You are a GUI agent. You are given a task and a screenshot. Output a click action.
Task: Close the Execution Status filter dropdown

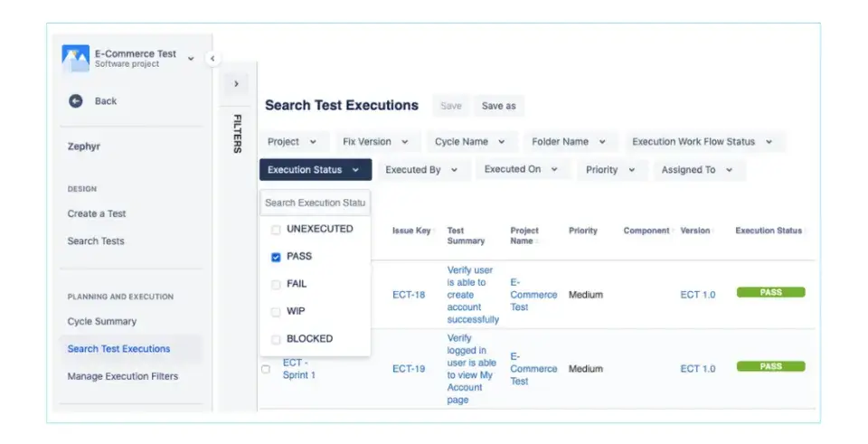tap(316, 170)
